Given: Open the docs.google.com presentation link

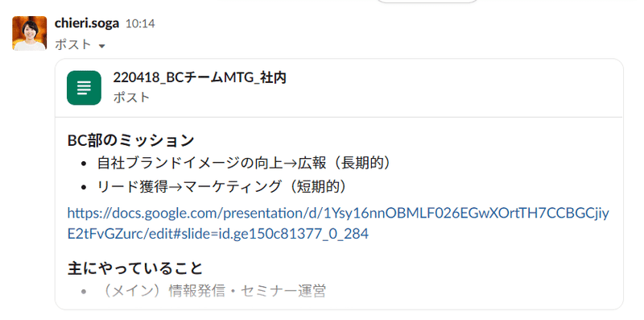Looking at the screenshot, I should click(338, 224).
